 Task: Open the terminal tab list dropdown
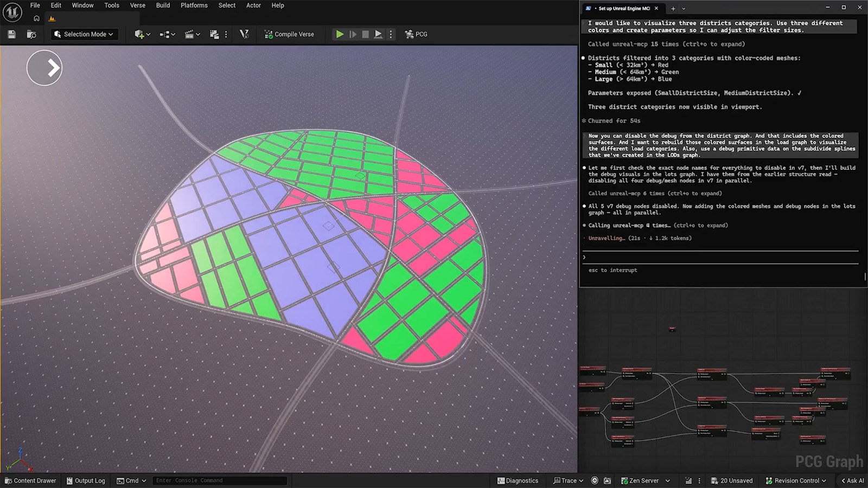click(684, 9)
